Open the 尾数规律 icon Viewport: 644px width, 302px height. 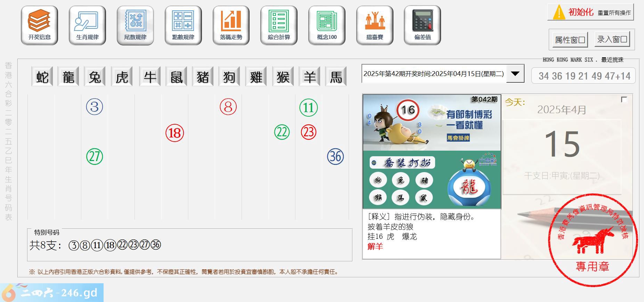pos(135,25)
